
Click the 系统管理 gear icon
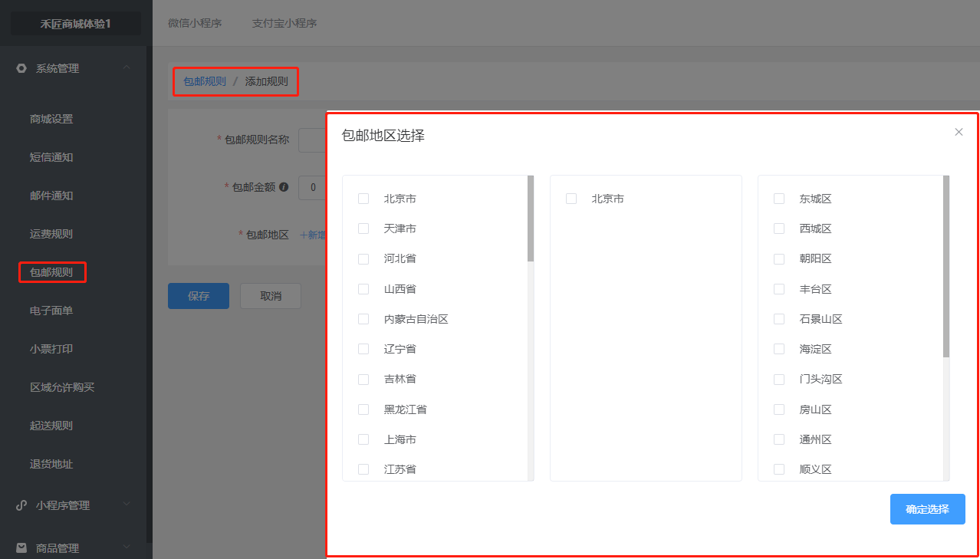coord(21,68)
